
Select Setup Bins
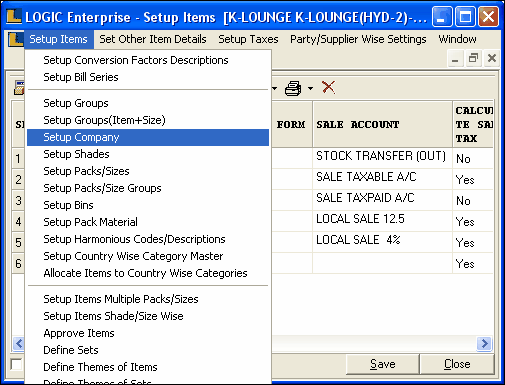(148, 205)
